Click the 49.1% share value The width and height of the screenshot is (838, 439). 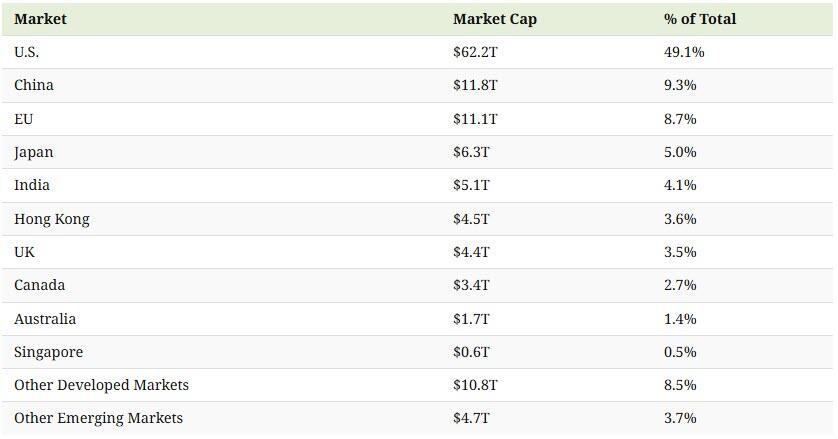point(684,52)
